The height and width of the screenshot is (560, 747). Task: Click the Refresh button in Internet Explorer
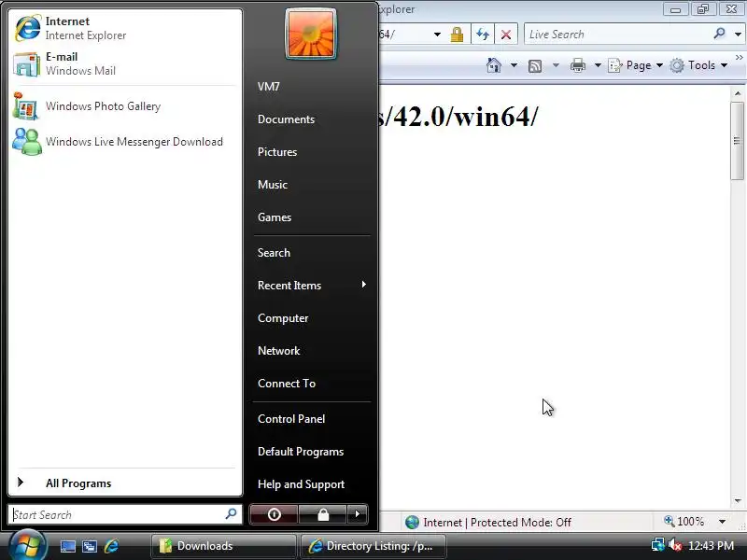[483, 35]
